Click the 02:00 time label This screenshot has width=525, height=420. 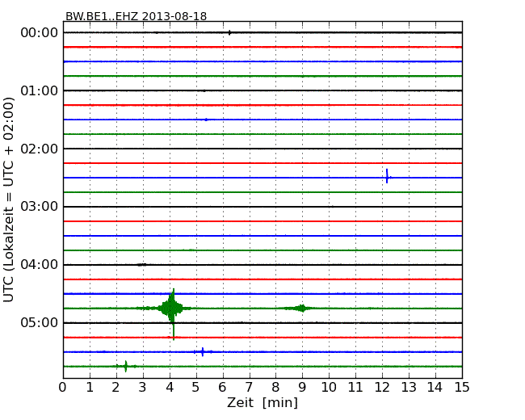(x=40, y=149)
